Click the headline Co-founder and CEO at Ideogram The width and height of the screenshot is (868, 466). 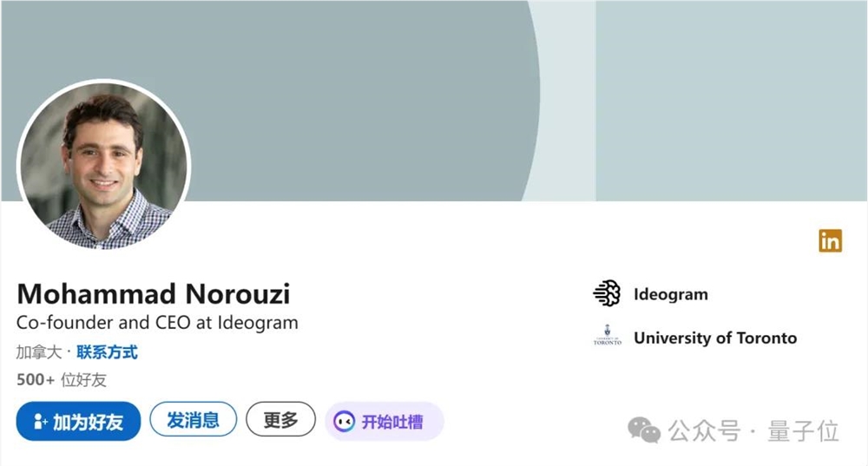(x=157, y=323)
